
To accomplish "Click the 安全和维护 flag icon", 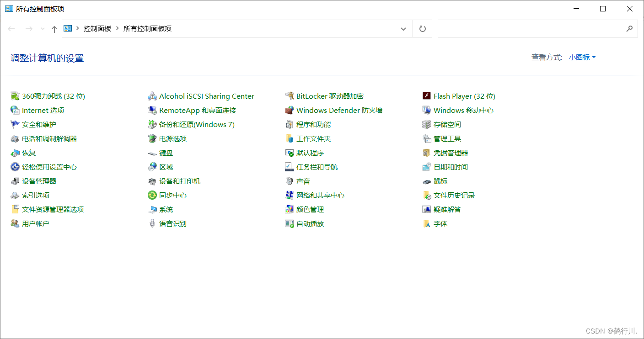I will [x=15, y=124].
